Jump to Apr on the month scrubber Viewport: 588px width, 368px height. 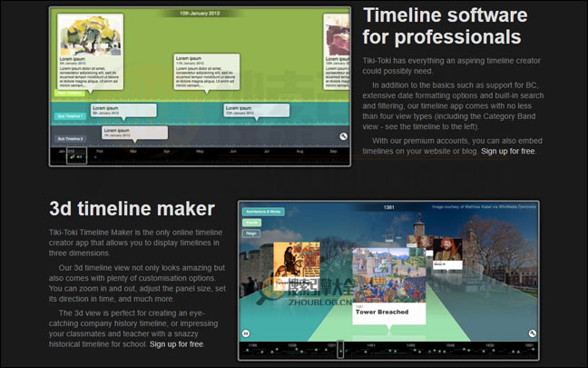click(x=167, y=152)
